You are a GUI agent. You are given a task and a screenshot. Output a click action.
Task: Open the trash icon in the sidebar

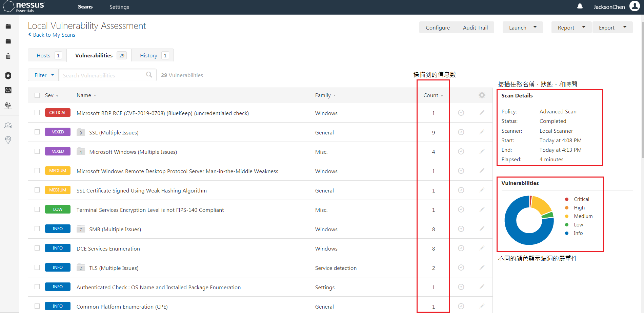point(8,56)
